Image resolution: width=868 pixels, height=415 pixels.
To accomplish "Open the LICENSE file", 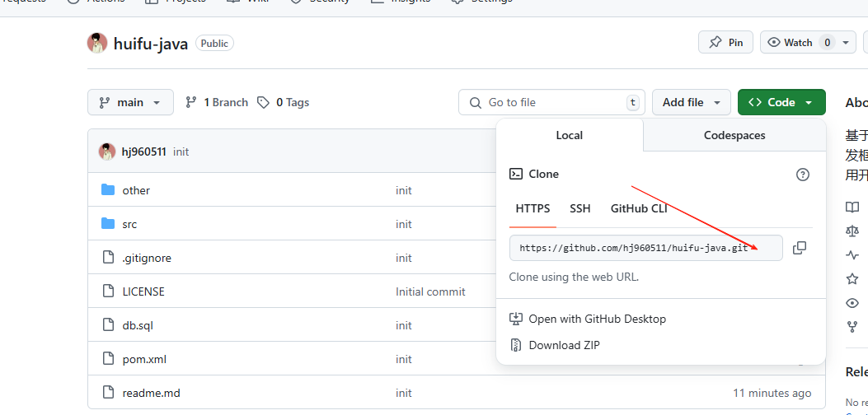I will 143,291.
